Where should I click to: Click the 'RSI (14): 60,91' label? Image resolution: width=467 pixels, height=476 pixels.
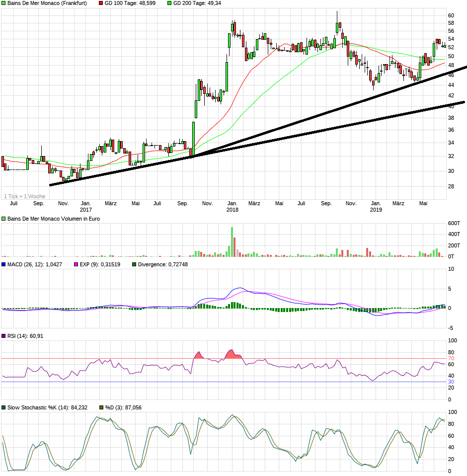(x=25, y=336)
